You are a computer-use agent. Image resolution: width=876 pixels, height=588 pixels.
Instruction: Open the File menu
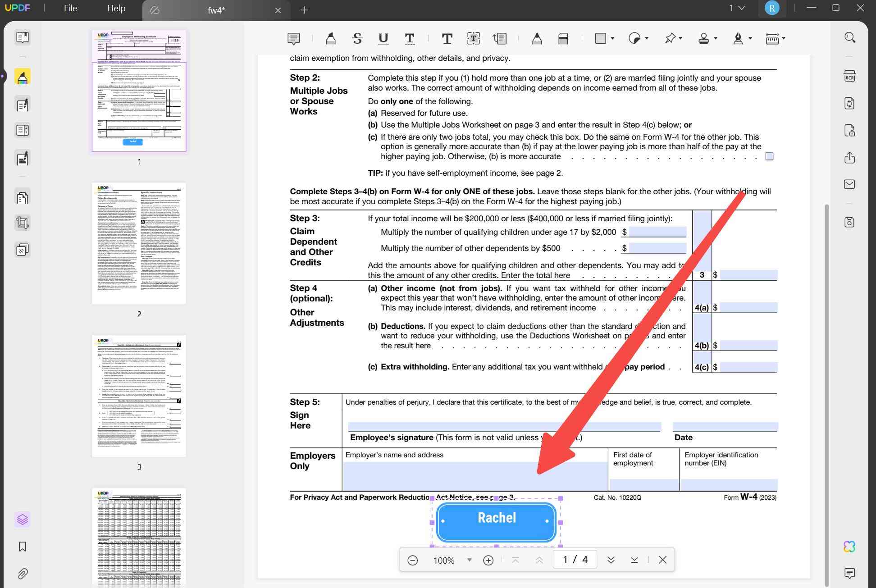point(70,8)
